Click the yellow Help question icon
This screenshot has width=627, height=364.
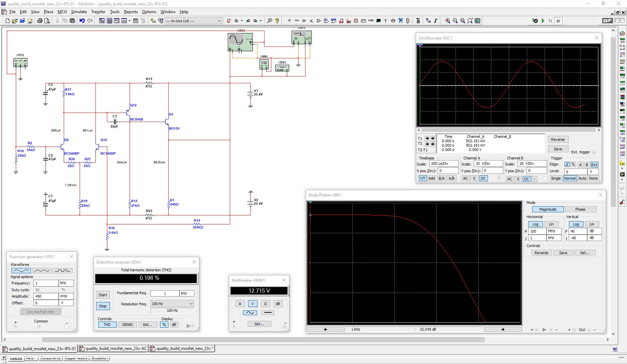(277, 21)
